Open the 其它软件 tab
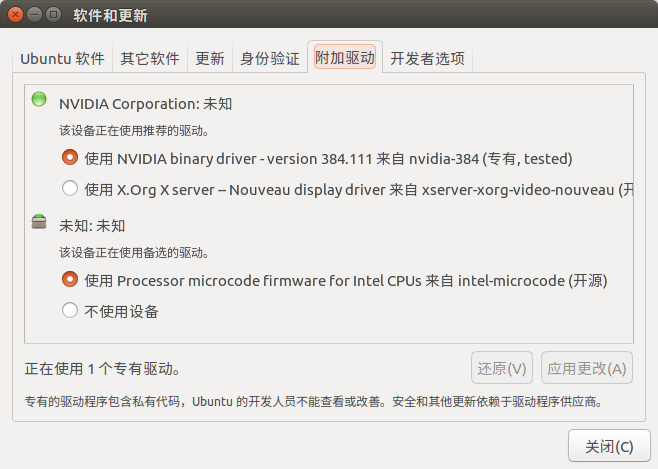 click(x=150, y=58)
